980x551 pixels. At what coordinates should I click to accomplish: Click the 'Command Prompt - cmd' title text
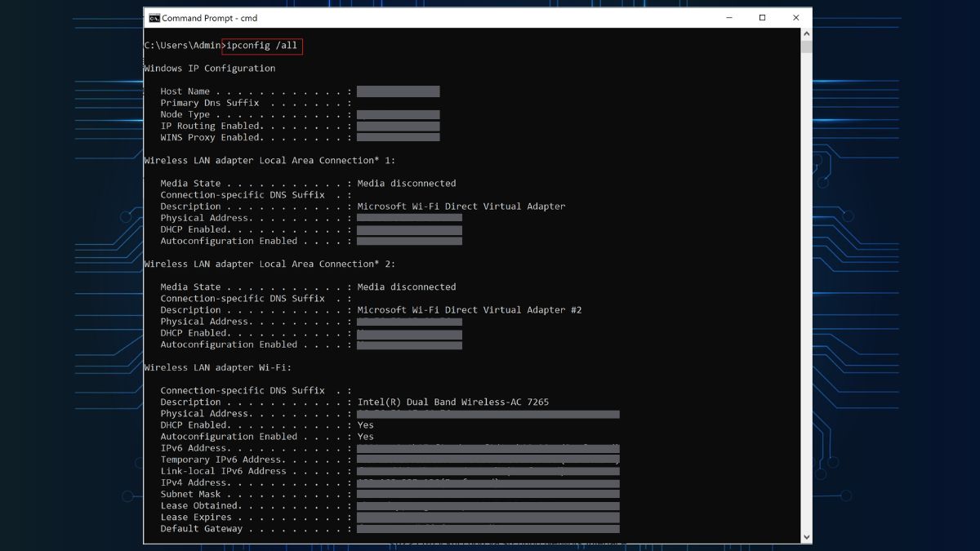209,18
